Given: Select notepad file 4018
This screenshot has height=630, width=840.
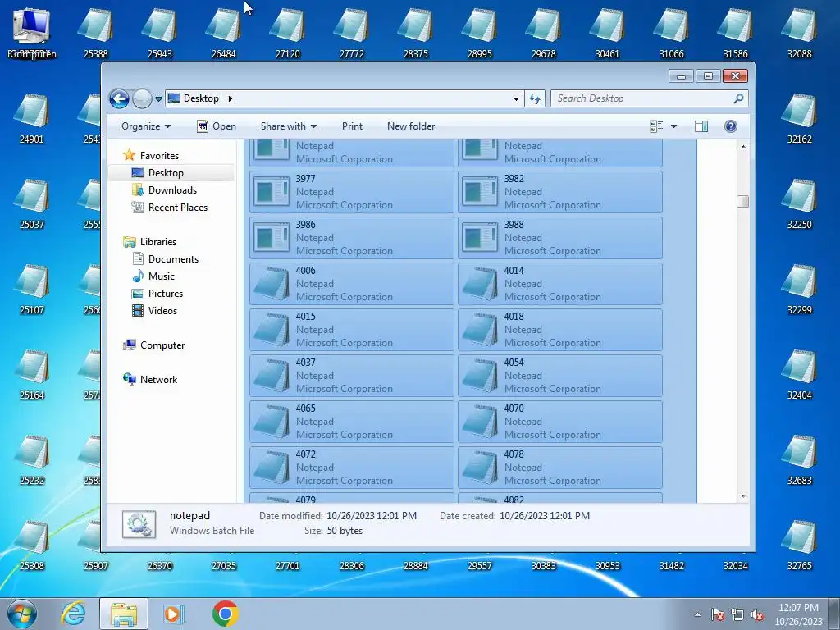Looking at the screenshot, I should click(x=559, y=330).
